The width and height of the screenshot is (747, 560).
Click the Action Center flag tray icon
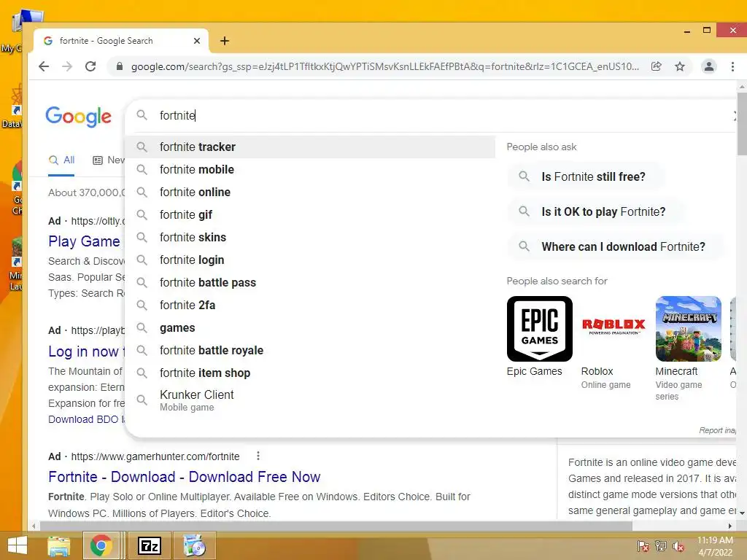pyautogui.click(x=643, y=546)
